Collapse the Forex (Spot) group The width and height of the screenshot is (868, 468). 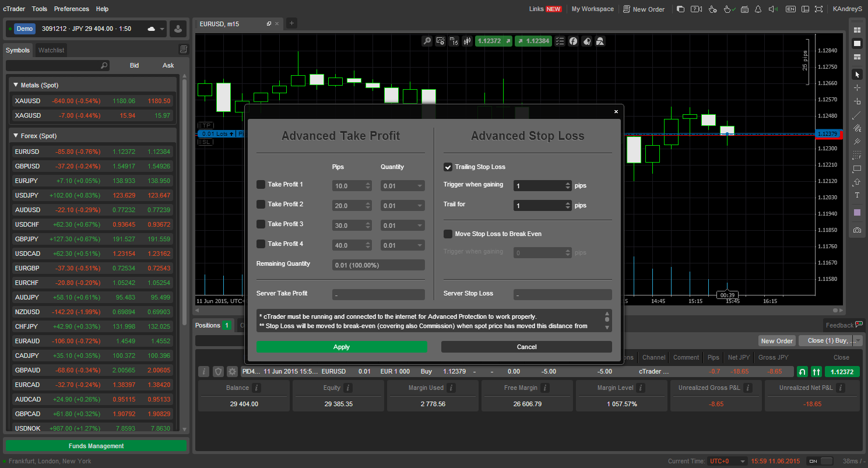(x=16, y=136)
